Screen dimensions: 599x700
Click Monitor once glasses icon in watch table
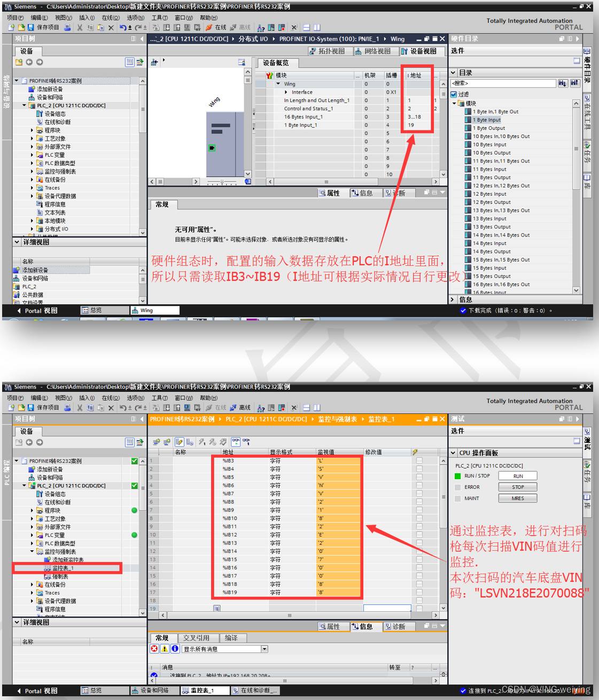tap(246, 442)
